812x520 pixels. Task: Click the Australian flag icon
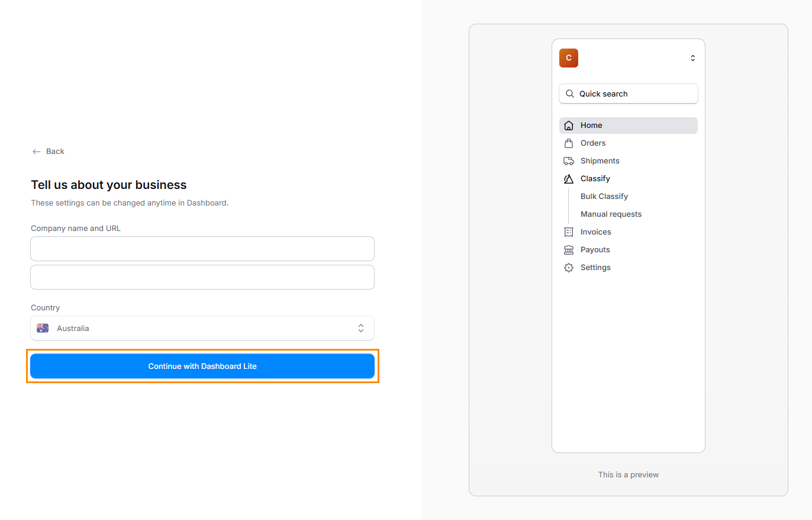(x=43, y=328)
